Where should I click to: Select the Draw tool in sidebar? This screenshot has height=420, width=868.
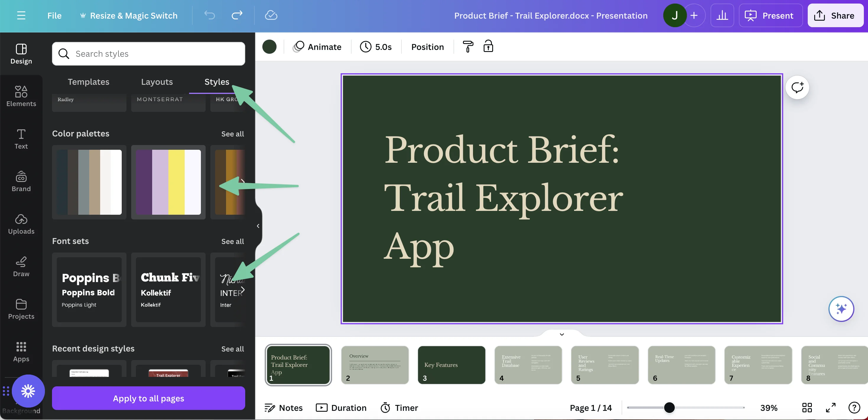coord(21,266)
